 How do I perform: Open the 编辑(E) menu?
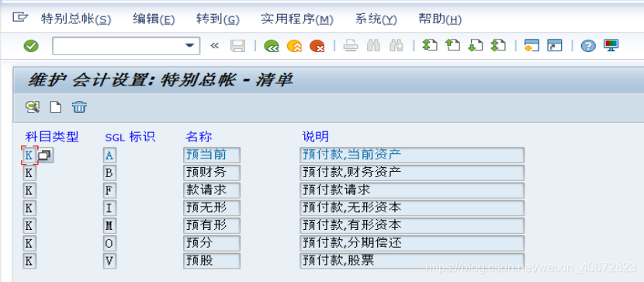coord(154,19)
